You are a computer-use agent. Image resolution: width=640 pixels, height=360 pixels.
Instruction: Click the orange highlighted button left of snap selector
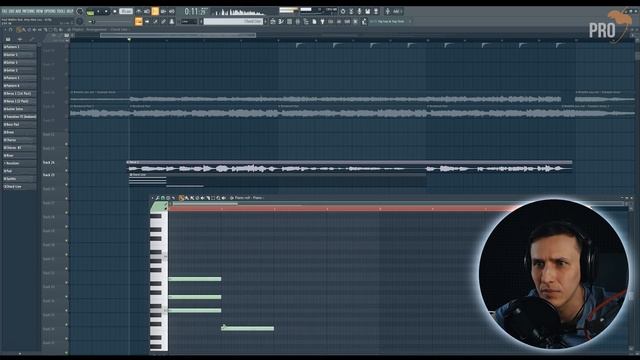pos(139,21)
